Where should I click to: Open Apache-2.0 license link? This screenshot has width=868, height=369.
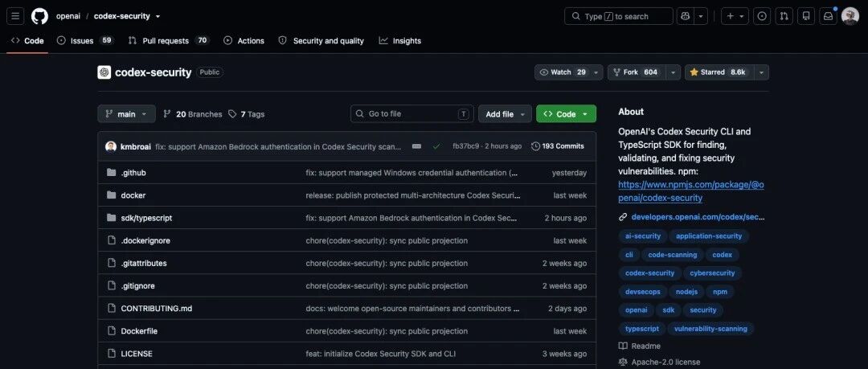click(659, 362)
